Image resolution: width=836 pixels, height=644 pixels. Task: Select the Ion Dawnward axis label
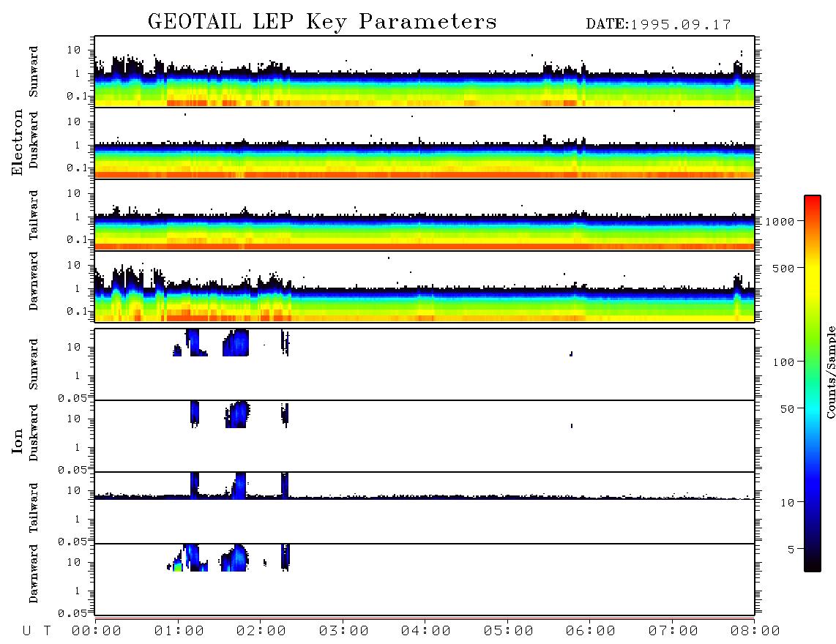click(34, 574)
